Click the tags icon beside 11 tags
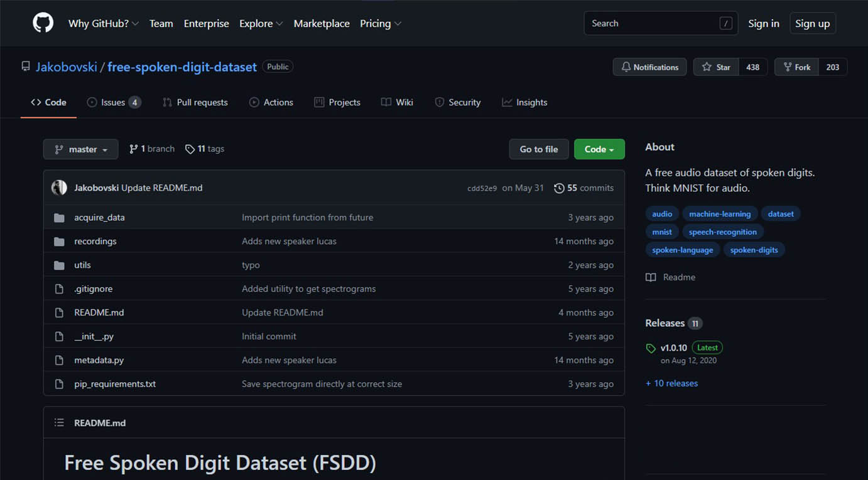This screenshot has height=480, width=868. (x=190, y=149)
